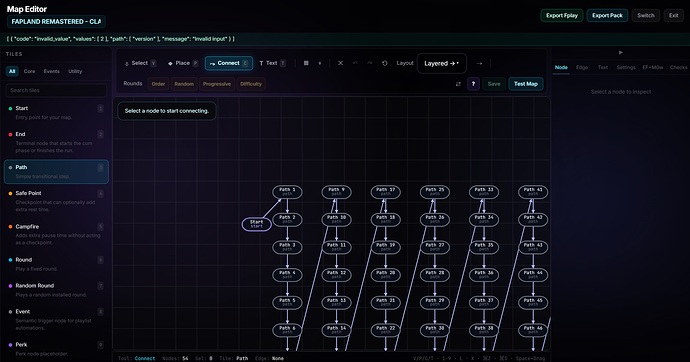Click the Test Map button
Viewport: 690px width, 362px height.
pyautogui.click(x=526, y=84)
